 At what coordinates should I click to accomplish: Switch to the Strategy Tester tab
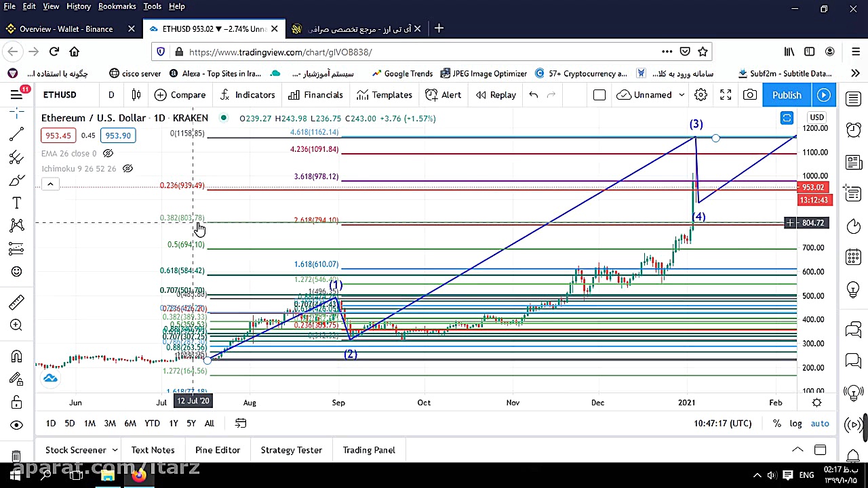[292, 450]
